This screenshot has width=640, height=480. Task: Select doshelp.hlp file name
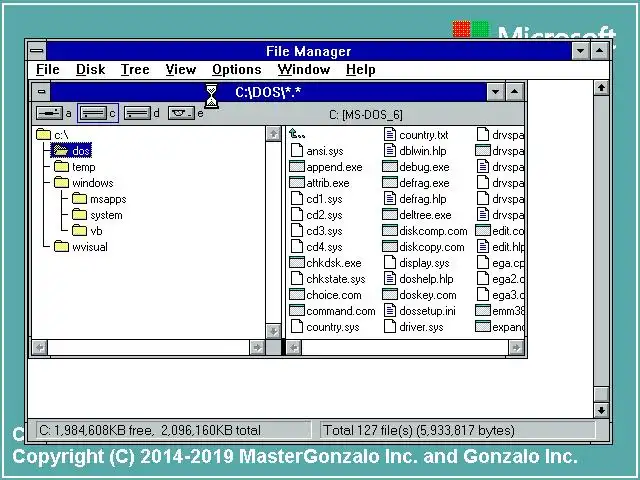[x=426, y=279]
